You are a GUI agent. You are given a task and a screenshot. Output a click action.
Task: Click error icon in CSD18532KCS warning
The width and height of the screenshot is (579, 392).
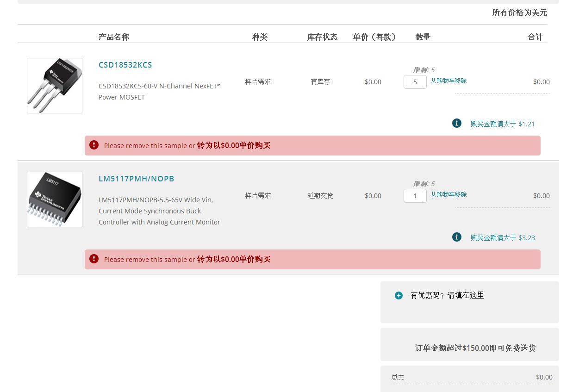click(94, 145)
